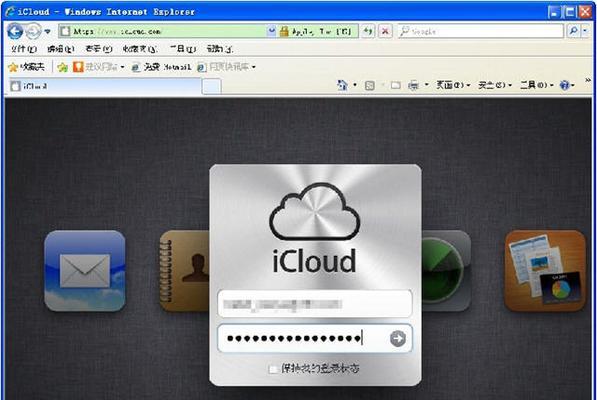
Task: Minimize the Internet Explorer window
Action: point(554,12)
